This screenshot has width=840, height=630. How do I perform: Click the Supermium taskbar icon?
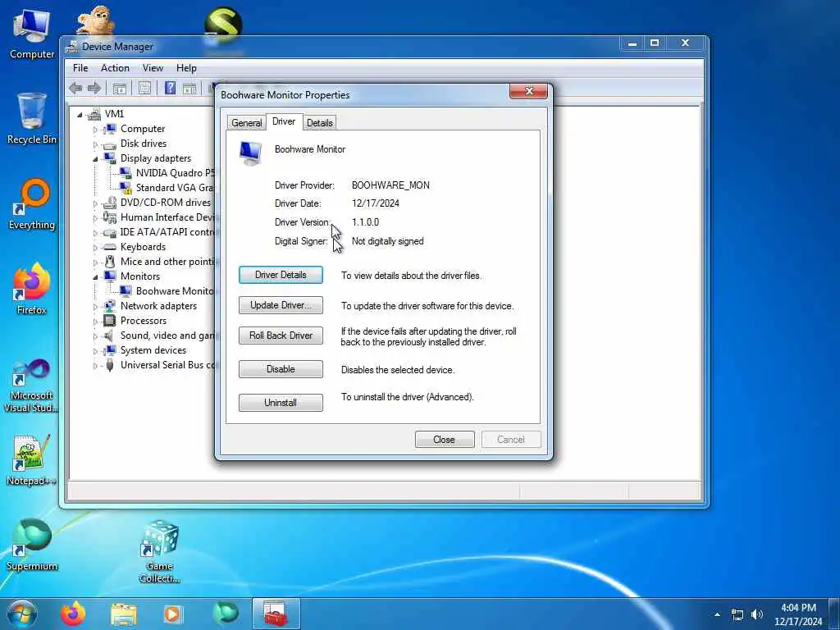coord(225,614)
